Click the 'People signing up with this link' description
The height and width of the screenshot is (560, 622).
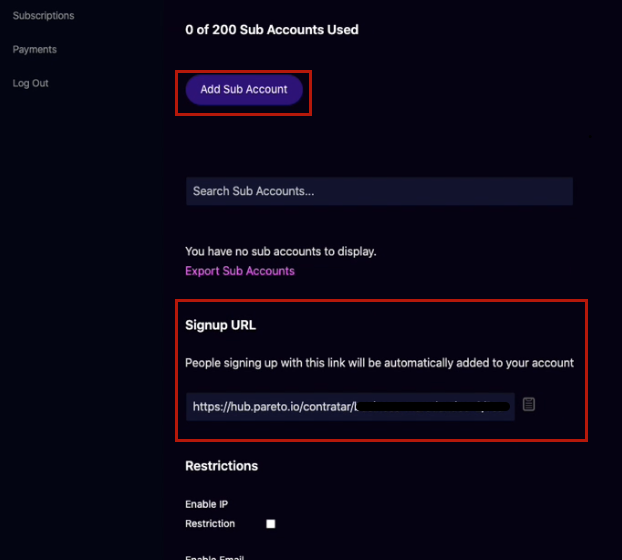(x=379, y=363)
